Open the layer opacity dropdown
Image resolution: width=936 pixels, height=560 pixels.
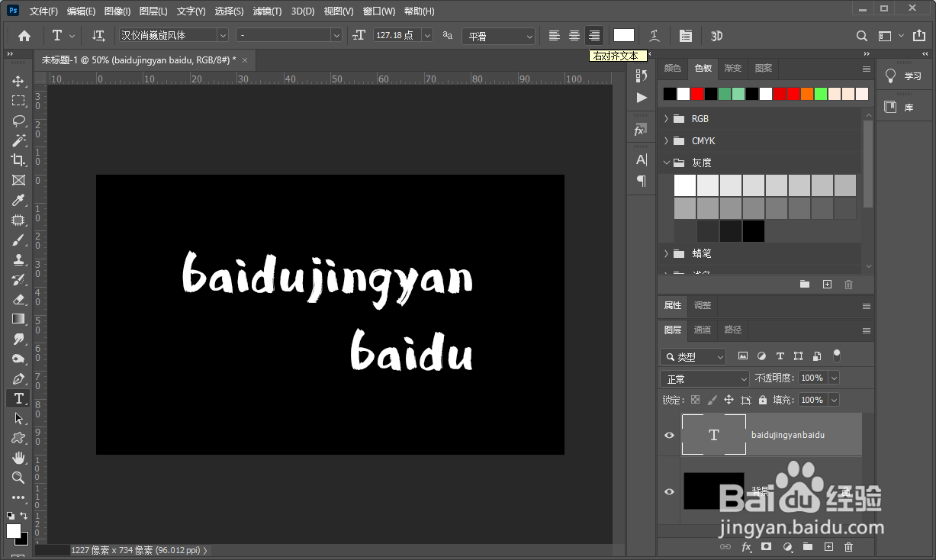(834, 378)
